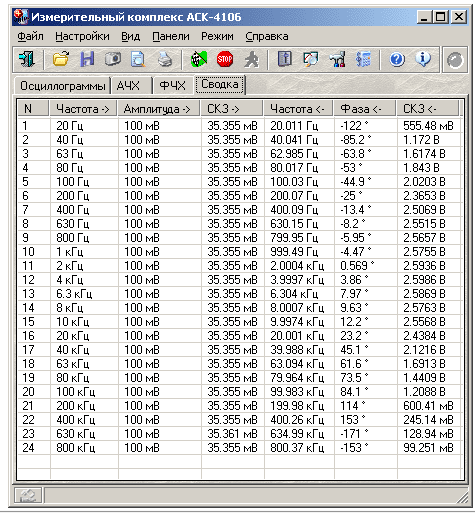This screenshot has width=475, height=513.
Task: Switch to the АЧХ tab
Action: click(129, 86)
